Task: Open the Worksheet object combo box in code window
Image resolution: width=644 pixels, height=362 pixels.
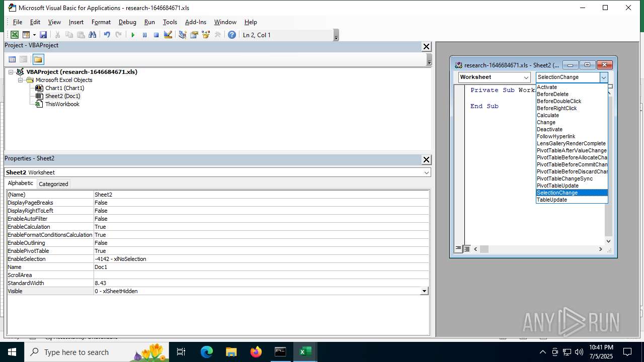Action: coord(495,77)
